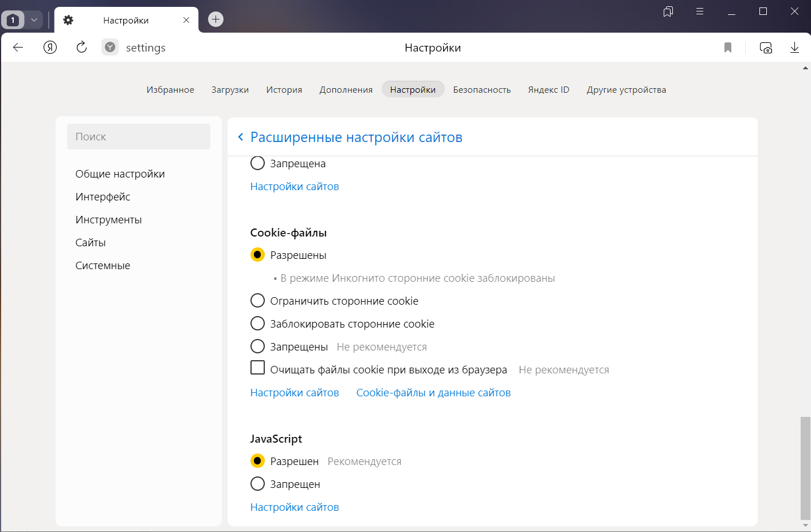Image resolution: width=811 pixels, height=532 pixels.
Task: Open the tab panel icon in the title bar
Action: pos(668,11)
